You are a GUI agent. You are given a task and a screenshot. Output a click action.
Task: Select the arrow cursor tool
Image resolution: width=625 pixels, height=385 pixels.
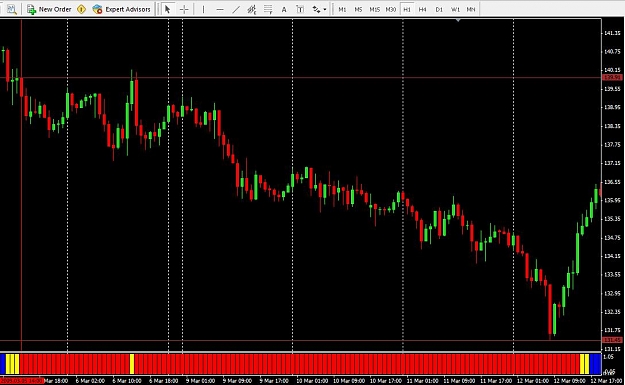pyautogui.click(x=167, y=9)
